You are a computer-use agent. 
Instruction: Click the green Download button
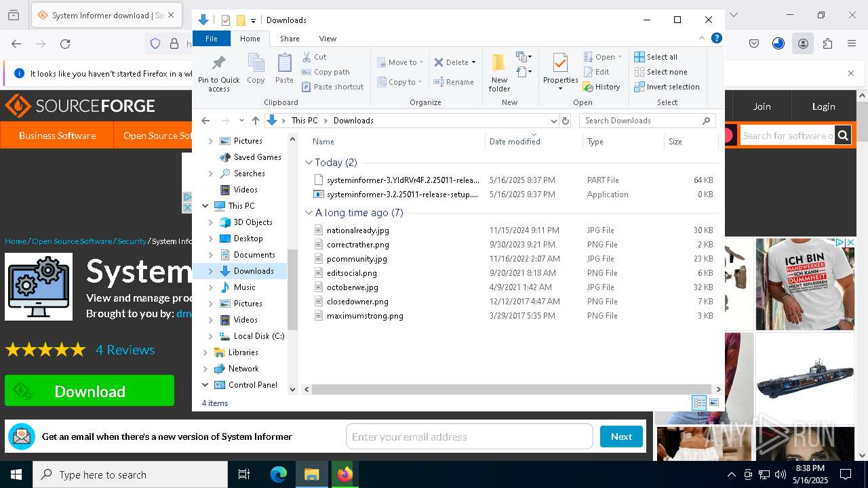point(90,391)
